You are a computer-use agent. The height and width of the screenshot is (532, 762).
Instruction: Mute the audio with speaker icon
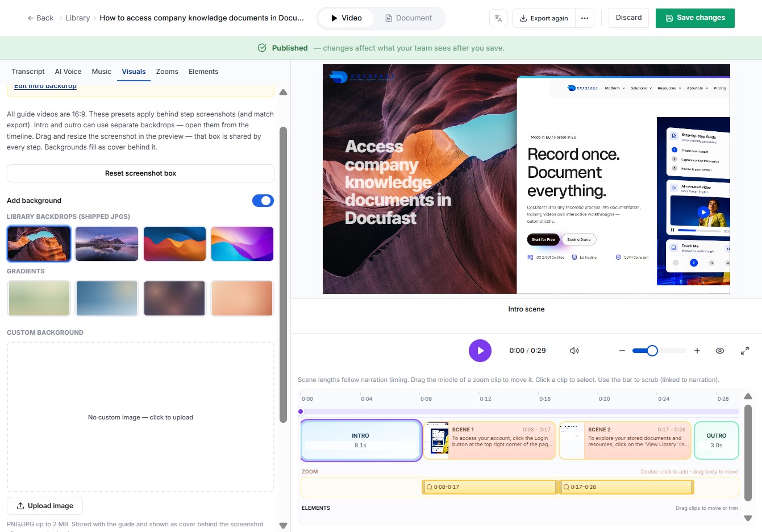point(574,351)
